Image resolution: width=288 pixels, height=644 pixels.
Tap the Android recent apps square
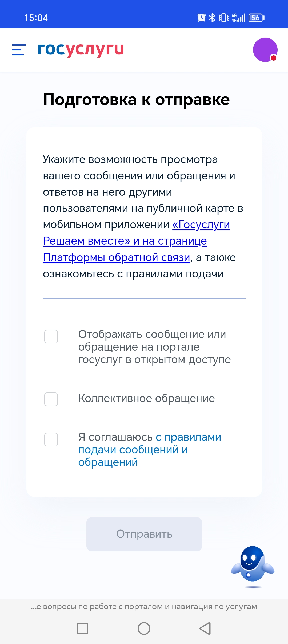[82, 628]
